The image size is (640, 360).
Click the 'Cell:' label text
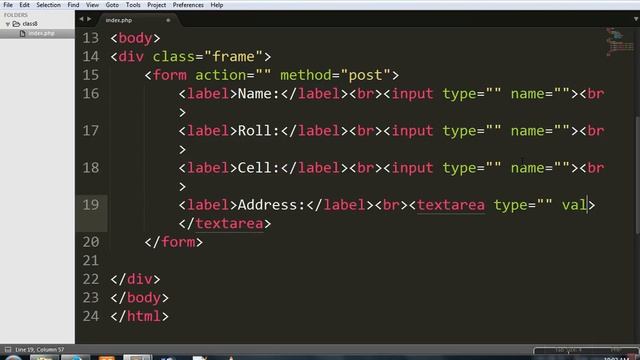(258, 168)
